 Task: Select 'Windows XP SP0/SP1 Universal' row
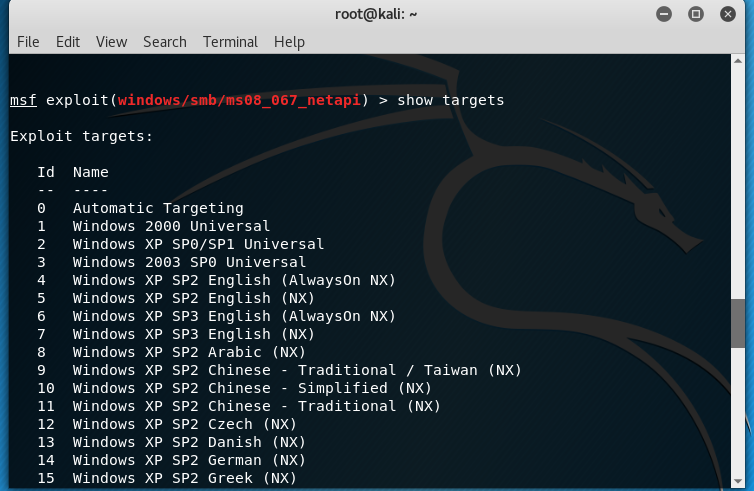coord(181,244)
